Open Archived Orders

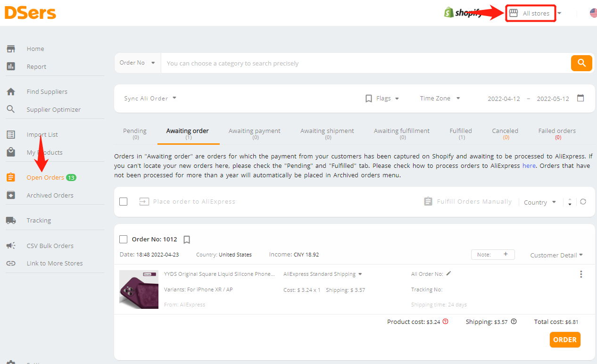[50, 195]
